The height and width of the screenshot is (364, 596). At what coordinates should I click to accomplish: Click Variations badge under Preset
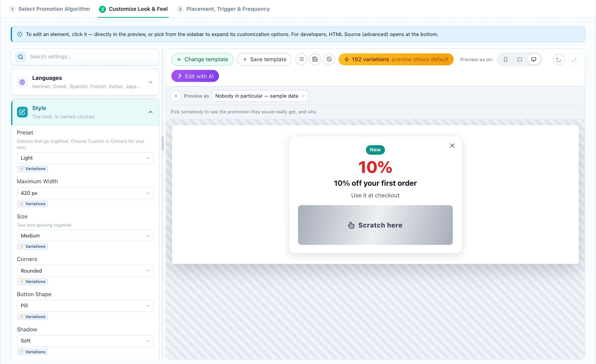tap(32, 169)
